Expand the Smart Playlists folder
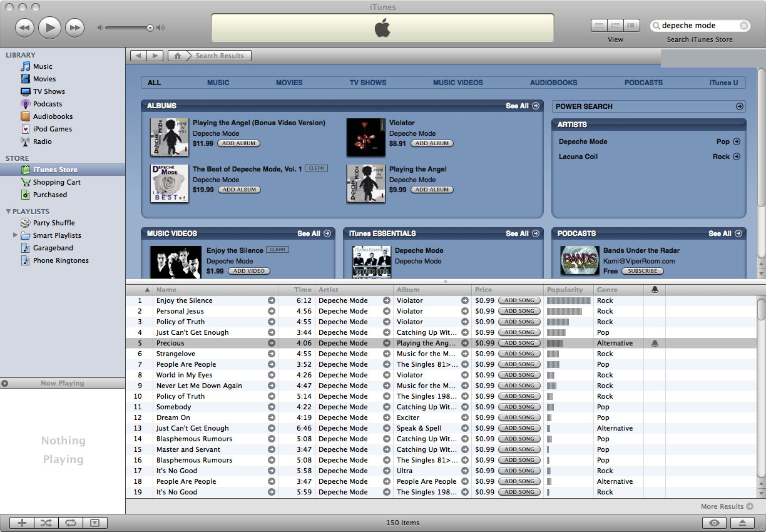Screen dimensions: 766x532 (x=15, y=235)
